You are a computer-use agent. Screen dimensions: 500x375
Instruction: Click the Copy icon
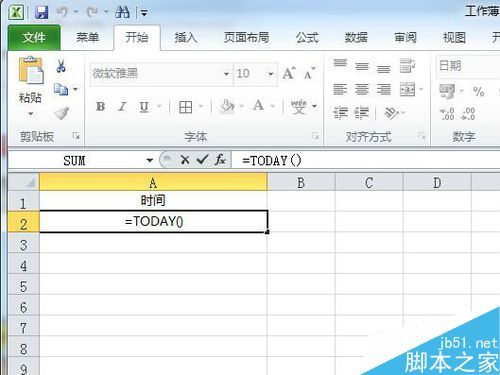(61, 89)
